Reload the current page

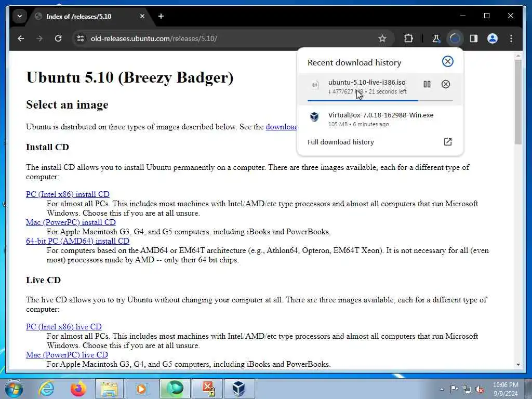[58, 38]
